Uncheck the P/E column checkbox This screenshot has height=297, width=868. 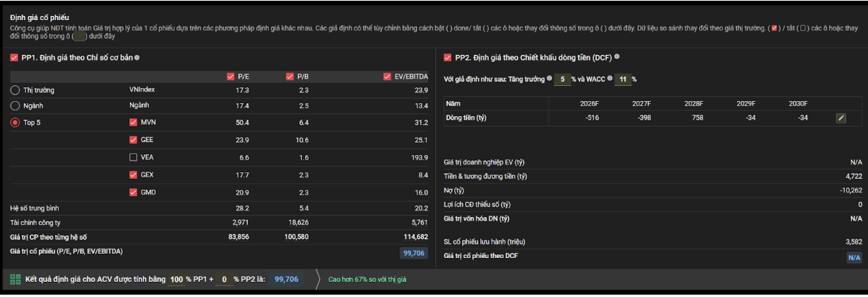pyautogui.click(x=231, y=76)
